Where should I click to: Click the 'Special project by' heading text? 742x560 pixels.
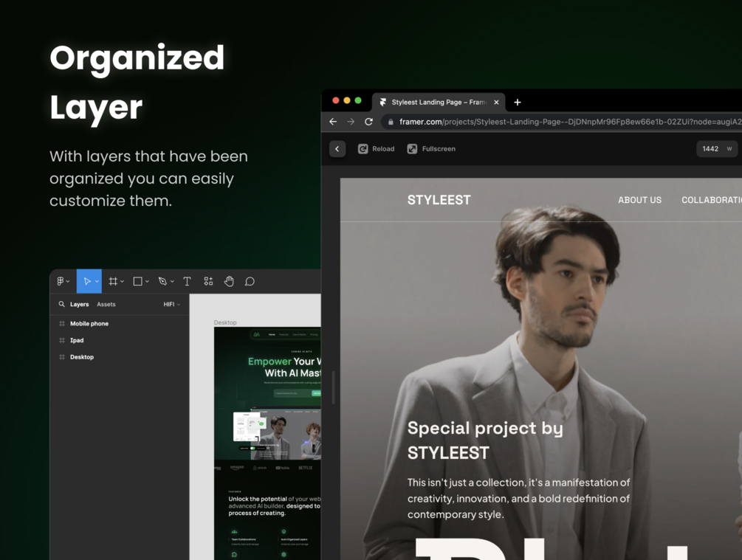pos(485,429)
